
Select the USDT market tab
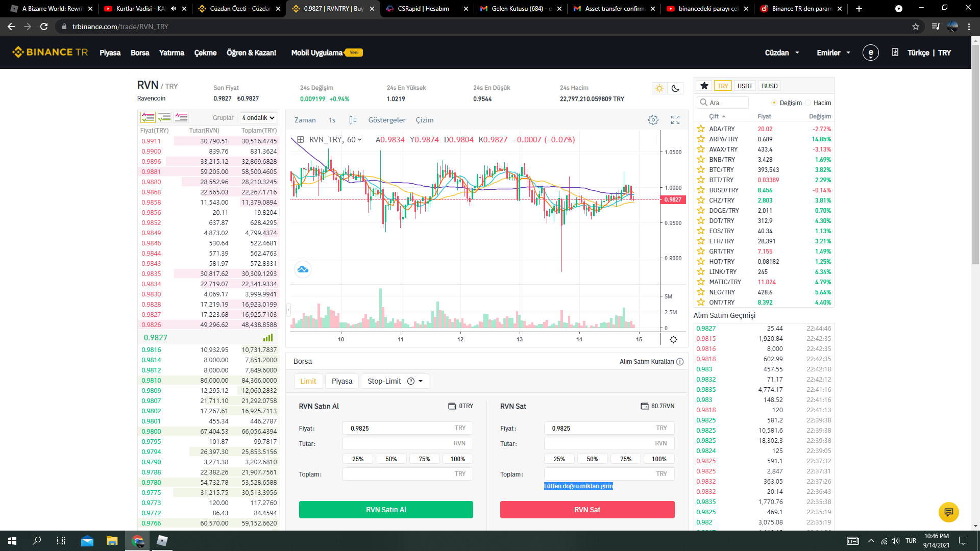(x=745, y=86)
